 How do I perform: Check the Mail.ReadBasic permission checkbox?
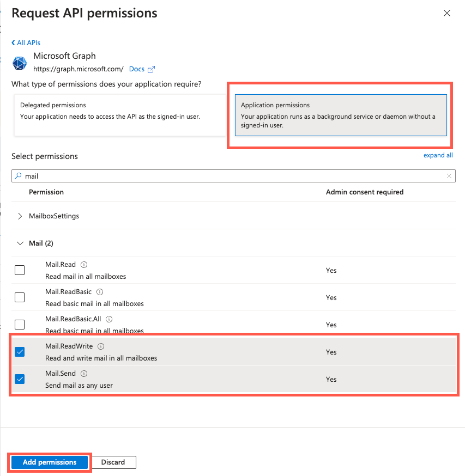click(x=20, y=297)
